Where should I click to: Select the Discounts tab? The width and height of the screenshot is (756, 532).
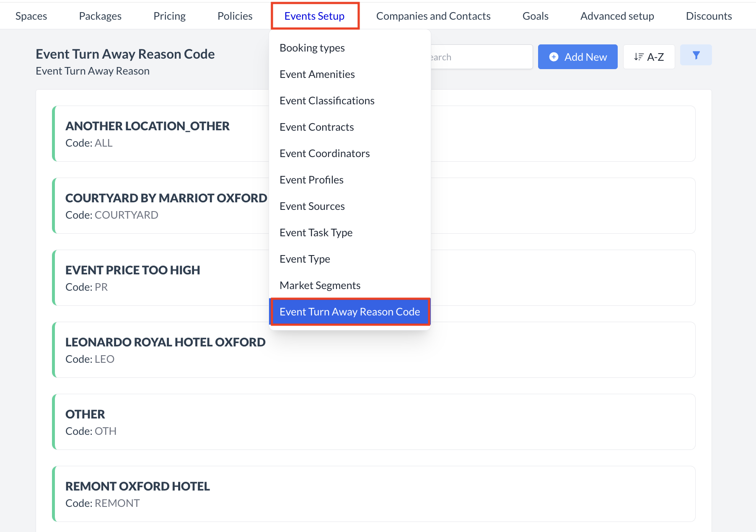point(709,16)
